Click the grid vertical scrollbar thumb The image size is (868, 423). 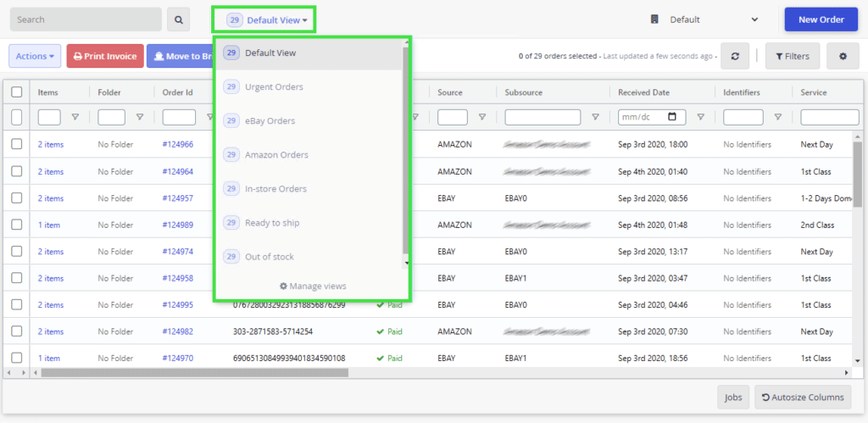point(858,173)
